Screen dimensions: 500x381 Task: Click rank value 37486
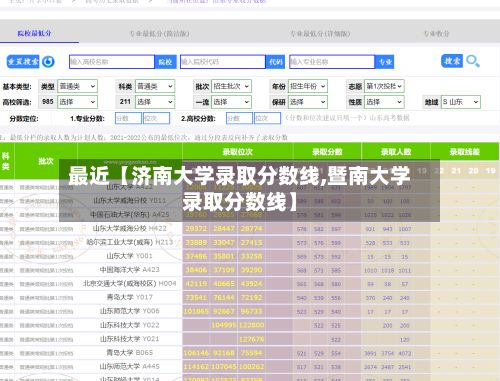pos(196,256)
